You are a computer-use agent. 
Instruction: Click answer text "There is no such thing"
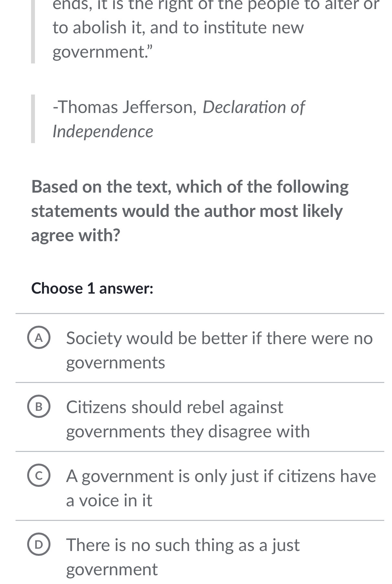[x=183, y=545]
